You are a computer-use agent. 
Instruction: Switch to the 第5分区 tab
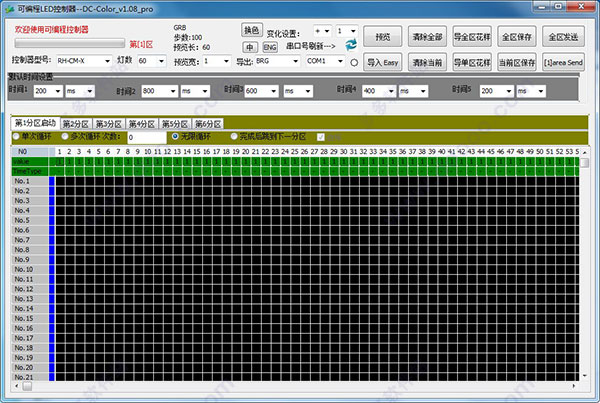pyautogui.click(x=175, y=124)
